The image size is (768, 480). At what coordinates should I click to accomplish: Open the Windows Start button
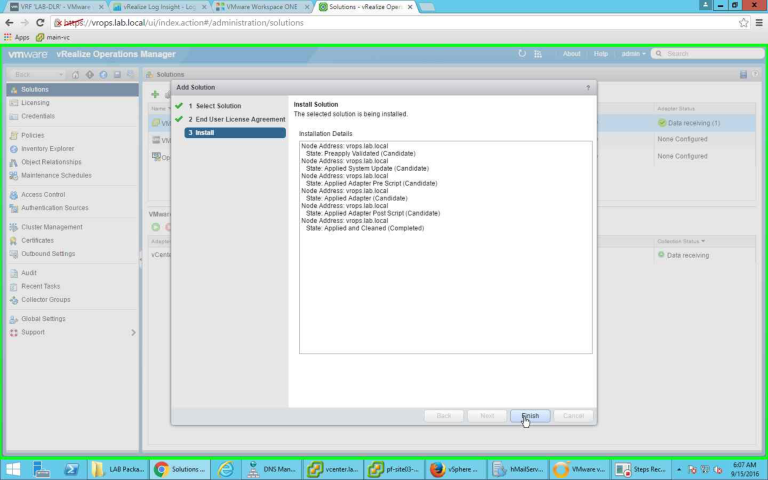click(13, 469)
